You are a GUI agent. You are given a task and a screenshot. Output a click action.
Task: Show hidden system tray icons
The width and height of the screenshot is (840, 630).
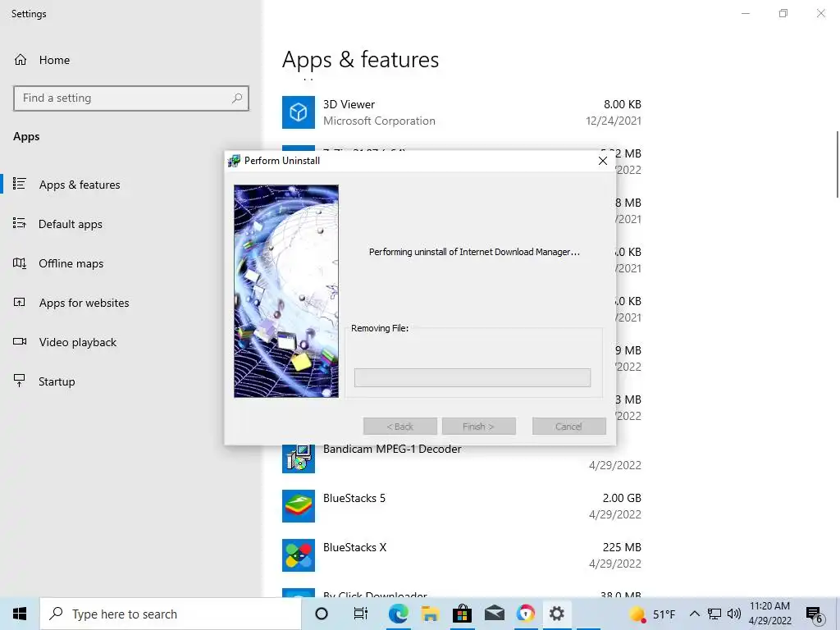pos(694,614)
